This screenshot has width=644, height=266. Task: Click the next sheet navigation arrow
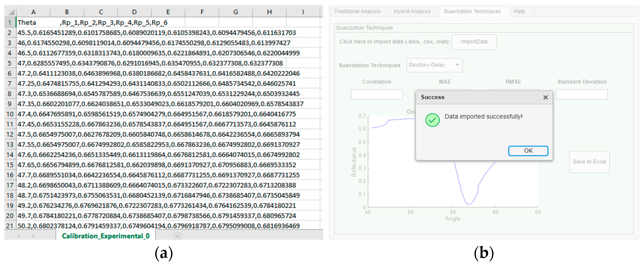(33, 236)
